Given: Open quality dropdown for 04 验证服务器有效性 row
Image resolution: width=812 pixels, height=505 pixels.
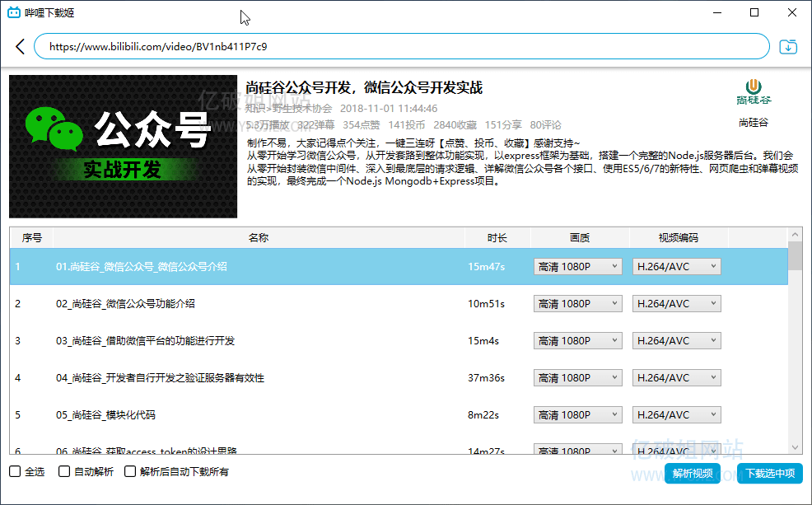Looking at the screenshot, I should click(x=578, y=377).
